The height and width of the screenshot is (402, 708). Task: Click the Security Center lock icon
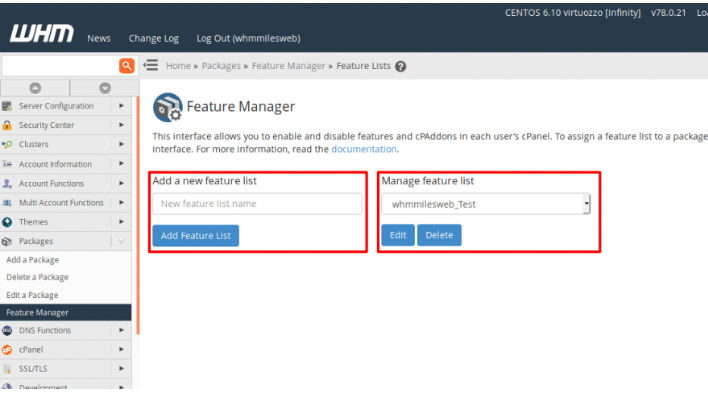pyautogui.click(x=7, y=125)
